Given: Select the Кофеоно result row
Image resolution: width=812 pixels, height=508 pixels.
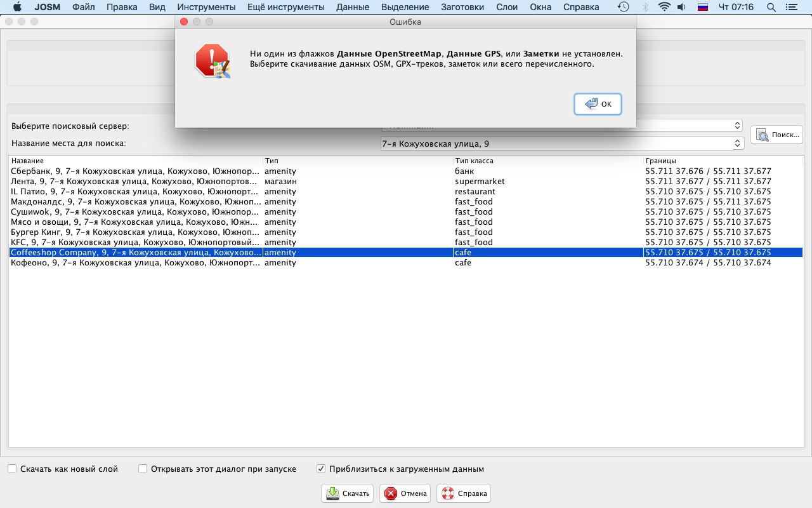Looking at the screenshot, I should [406, 263].
